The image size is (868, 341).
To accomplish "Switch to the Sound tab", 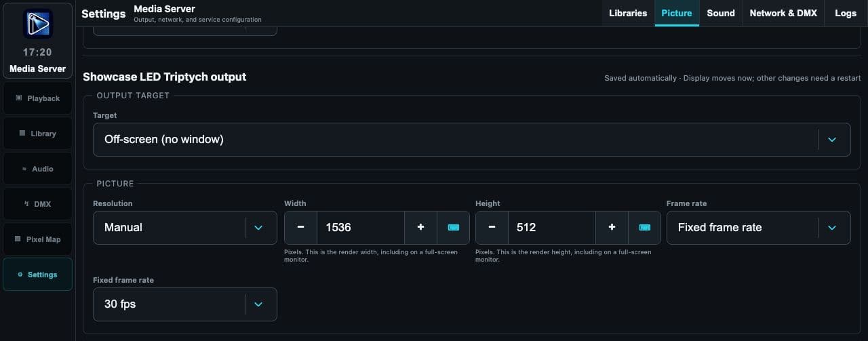I will pyautogui.click(x=721, y=13).
